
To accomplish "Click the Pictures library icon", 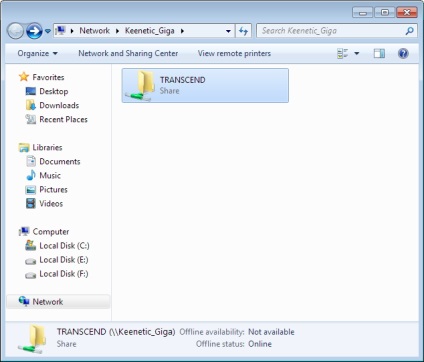I will point(31,190).
